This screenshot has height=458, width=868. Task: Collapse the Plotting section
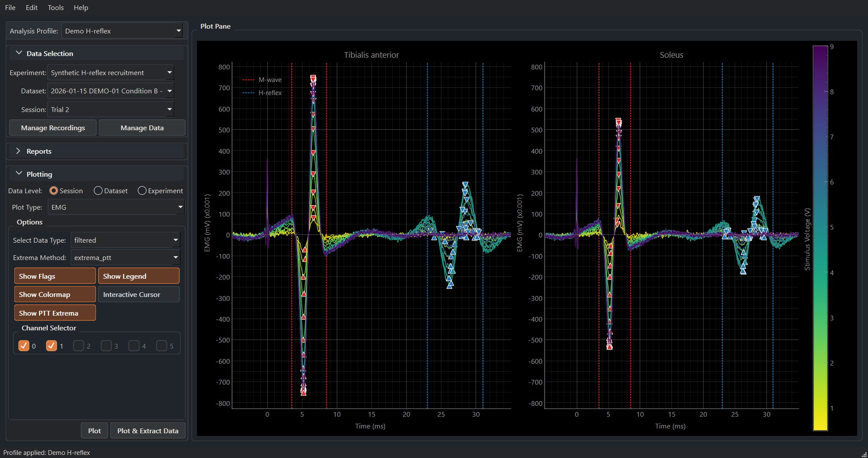[x=96, y=174]
